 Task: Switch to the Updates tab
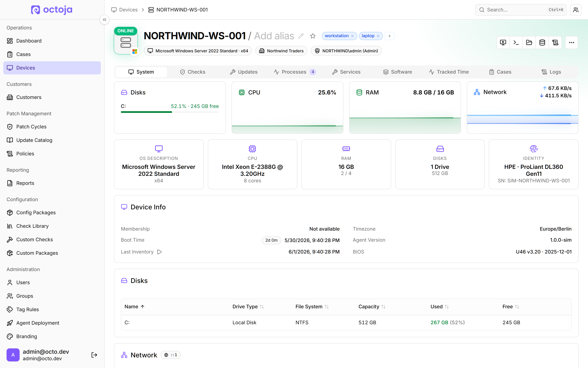(244, 72)
